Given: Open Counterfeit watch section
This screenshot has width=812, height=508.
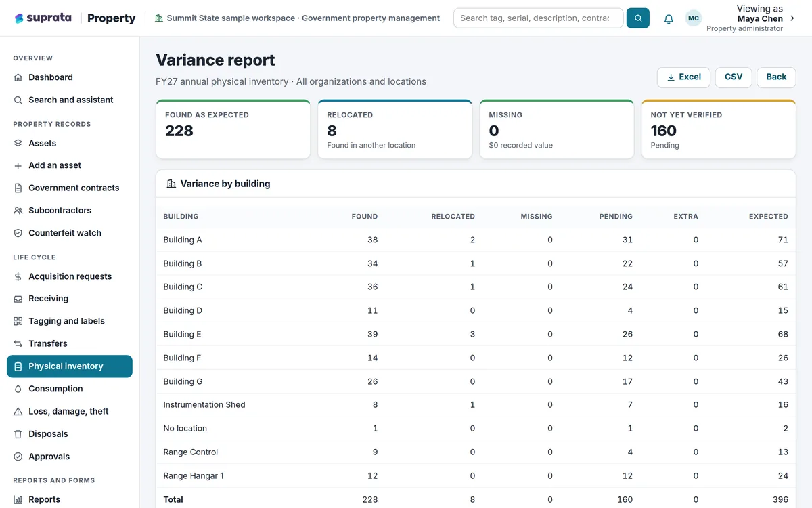Looking at the screenshot, I should coord(70,233).
